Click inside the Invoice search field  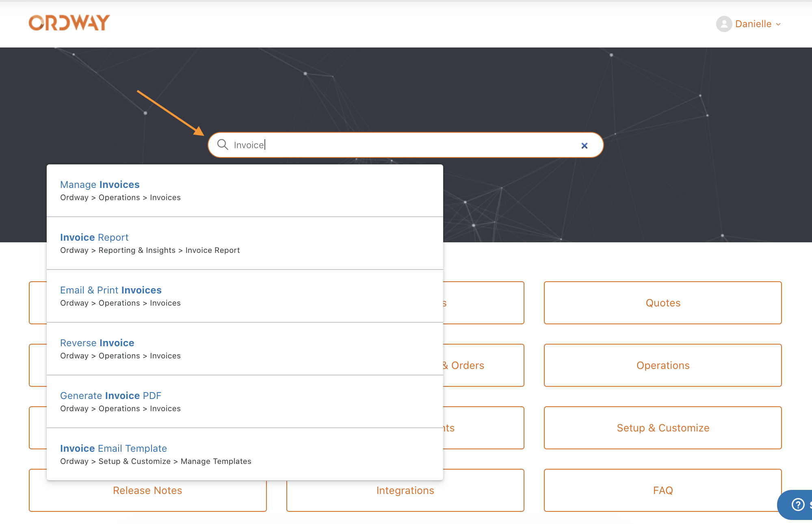click(405, 145)
